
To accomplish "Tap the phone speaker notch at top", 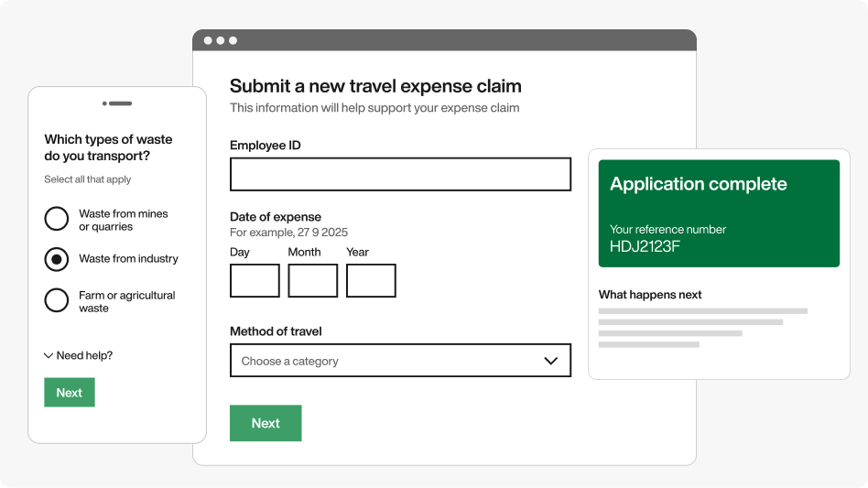I will 117,103.
